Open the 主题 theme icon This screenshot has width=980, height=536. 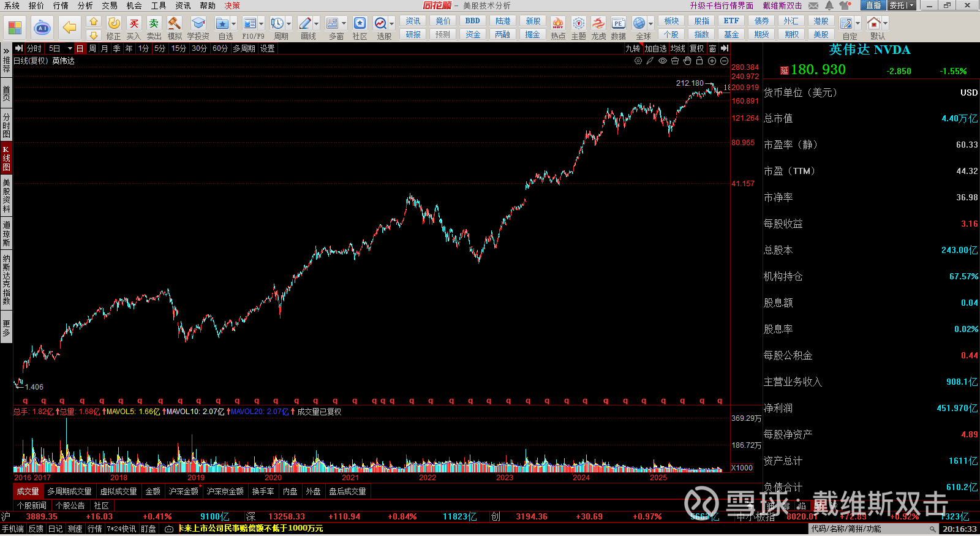(x=579, y=24)
